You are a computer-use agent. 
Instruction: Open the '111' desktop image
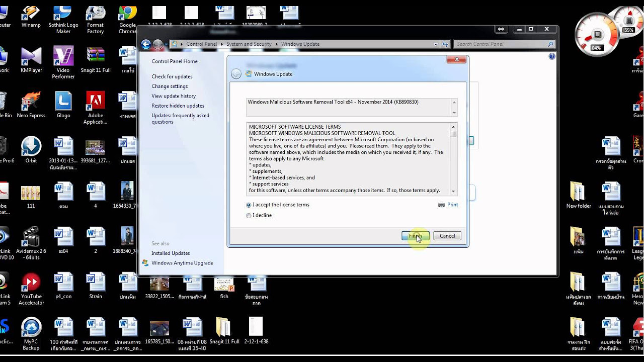31,197
